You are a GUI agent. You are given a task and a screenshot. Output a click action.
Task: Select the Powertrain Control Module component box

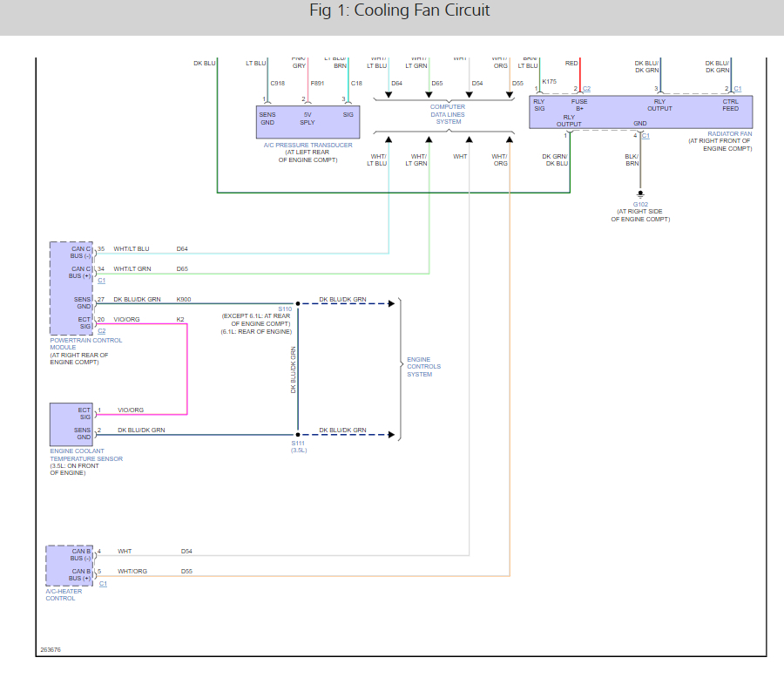click(x=71, y=288)
